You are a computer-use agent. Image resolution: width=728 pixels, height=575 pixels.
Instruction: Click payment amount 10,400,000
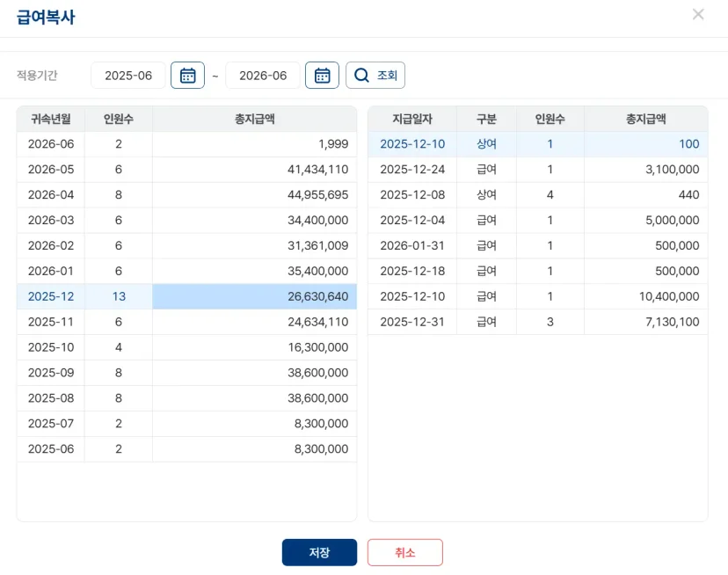click(669, 296)
